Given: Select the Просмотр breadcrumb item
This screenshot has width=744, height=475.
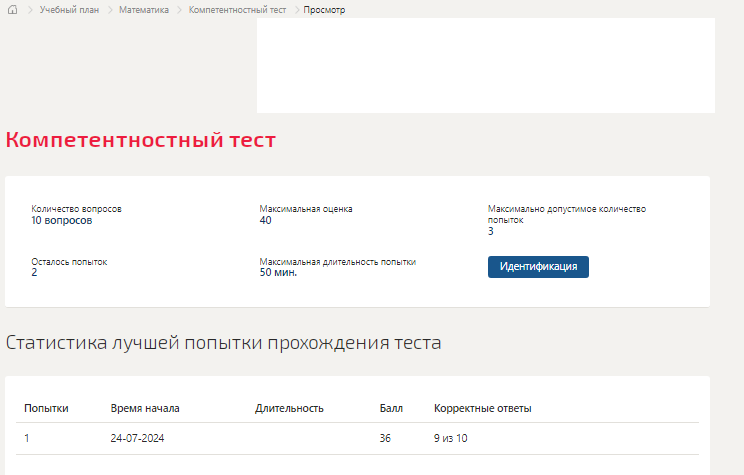Looking at the screenshot, I should coord(324,10).
